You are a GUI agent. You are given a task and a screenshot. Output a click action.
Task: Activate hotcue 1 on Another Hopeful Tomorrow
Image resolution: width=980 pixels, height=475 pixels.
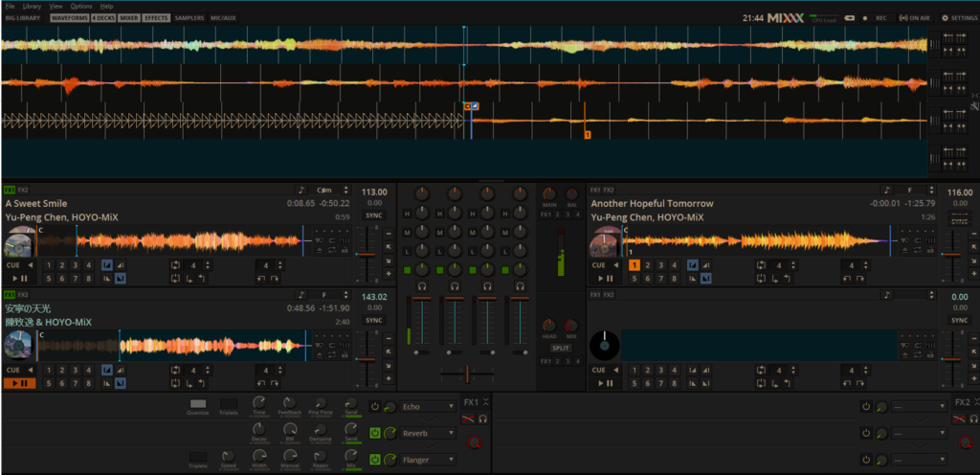pyautogui.click(x=635, y=265)
